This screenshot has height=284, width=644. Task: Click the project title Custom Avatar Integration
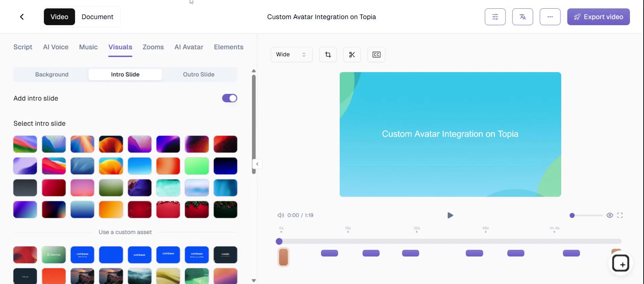click(x=321, y=17)
